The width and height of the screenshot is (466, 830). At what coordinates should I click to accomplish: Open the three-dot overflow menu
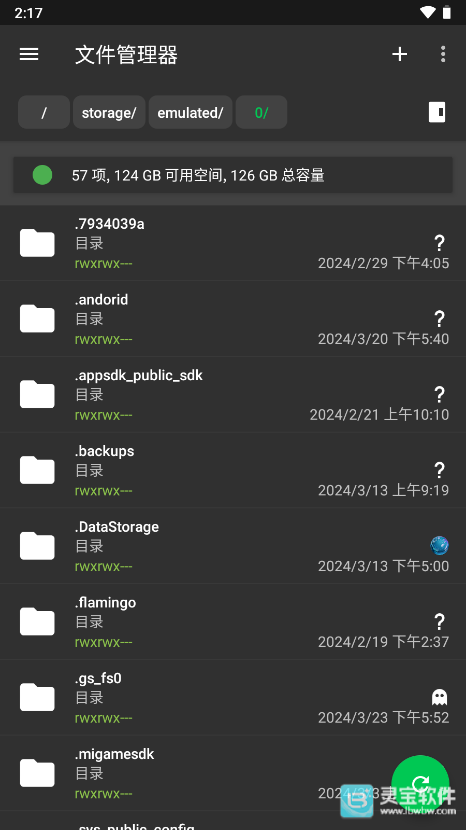(443, 54)
